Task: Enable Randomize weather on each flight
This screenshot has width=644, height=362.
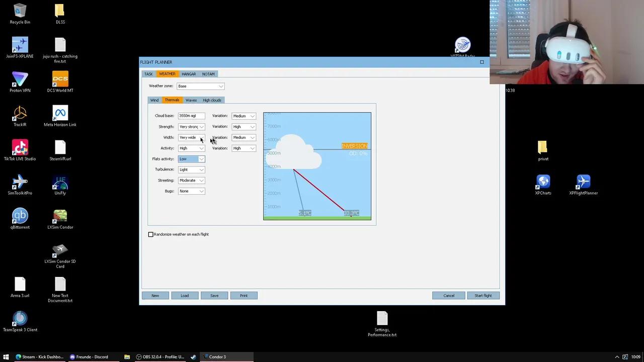Action: point(151,234)
